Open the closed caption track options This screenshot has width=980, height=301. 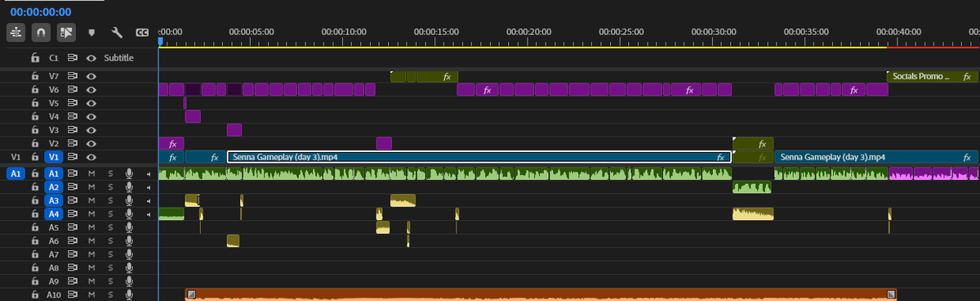click(x=142, y=33)
